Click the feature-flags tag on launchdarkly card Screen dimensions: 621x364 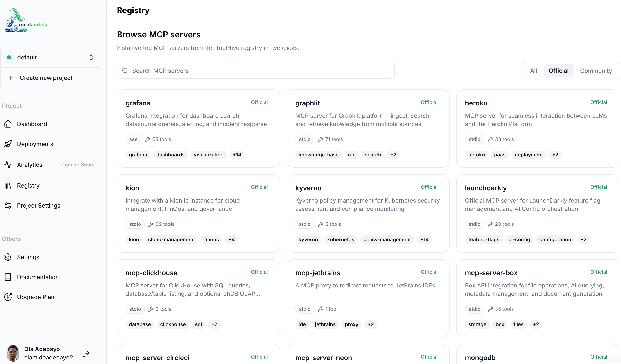coord(484,240)
